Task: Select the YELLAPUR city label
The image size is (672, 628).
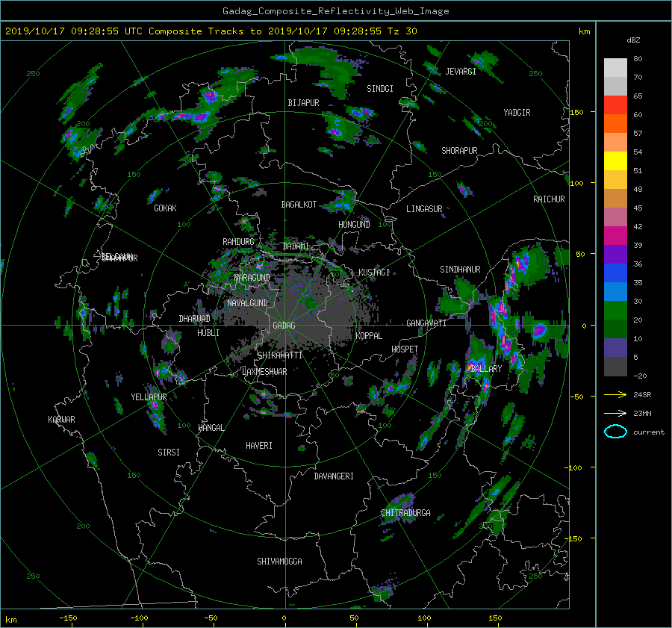Action: 149,397
